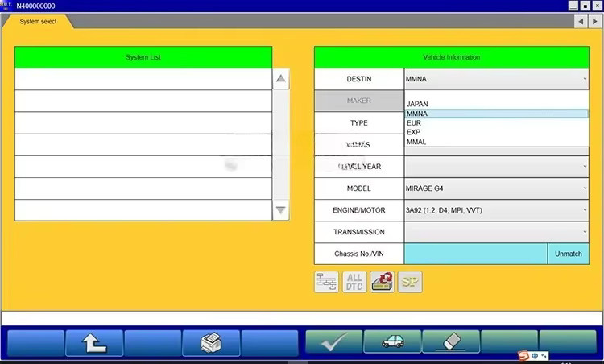Click the ENGINE/MOTOR label cell
This screenshot has height=364, width=604.
pyautogui.click(x=359, y=210)
